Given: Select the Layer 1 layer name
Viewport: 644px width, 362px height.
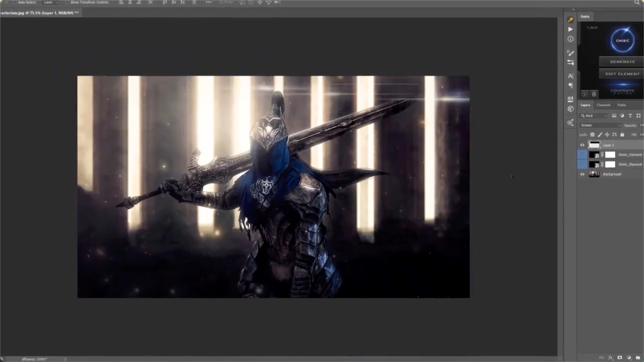Looking at the screenshot, I should pyautogui.click(x=608, y=145).
